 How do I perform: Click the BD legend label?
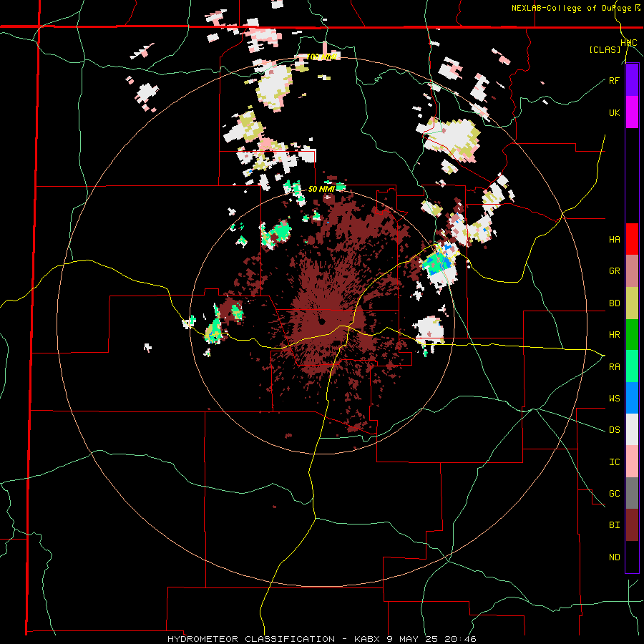(614, 303)
